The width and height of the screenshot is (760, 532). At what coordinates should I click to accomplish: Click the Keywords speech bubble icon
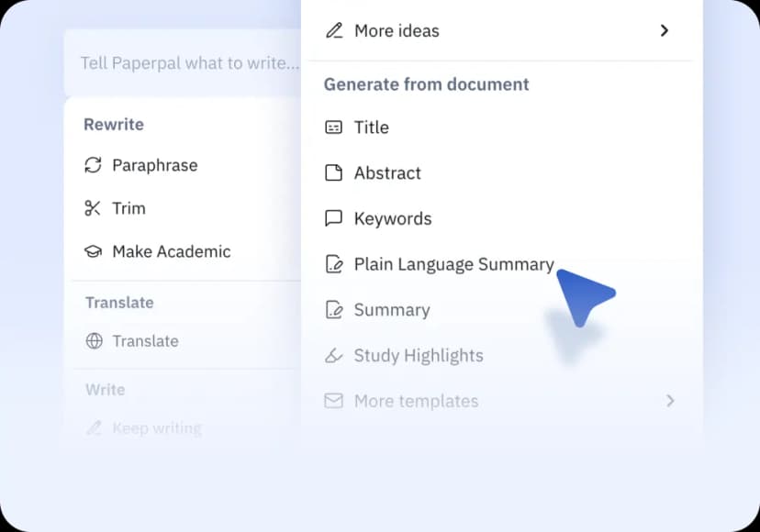(333, 218)
